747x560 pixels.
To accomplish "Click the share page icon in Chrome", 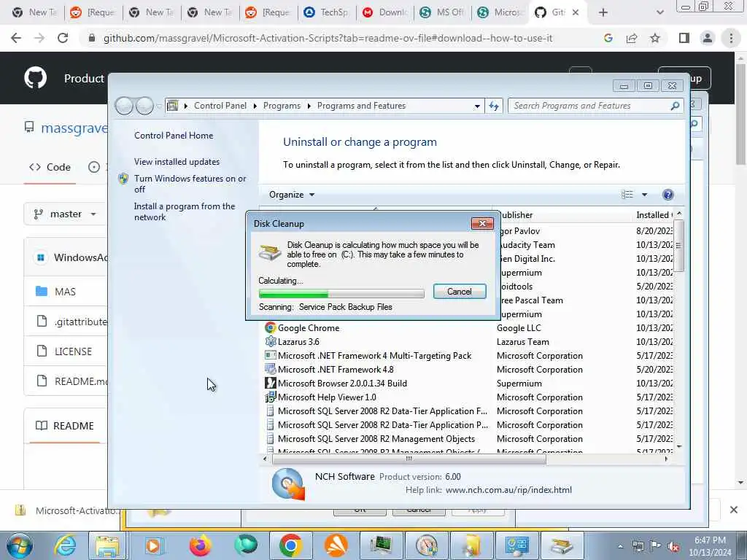I will [x=632, y=38].
